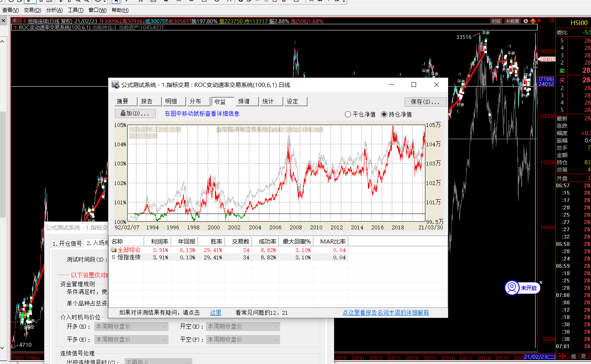The width and height of the screenshot is (591, 364).
Task: Switch to the 细 tab in tick panel
Action: (574, 356)
